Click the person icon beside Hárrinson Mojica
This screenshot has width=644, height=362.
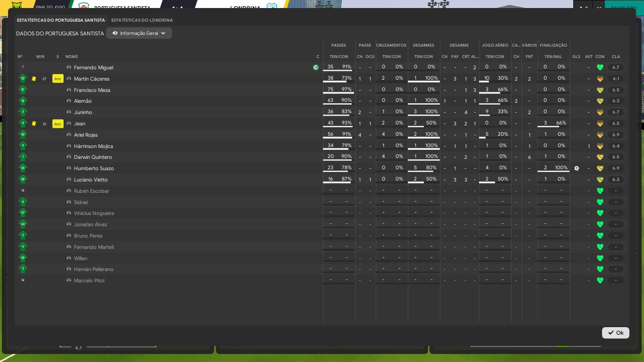tap(69, 146)
